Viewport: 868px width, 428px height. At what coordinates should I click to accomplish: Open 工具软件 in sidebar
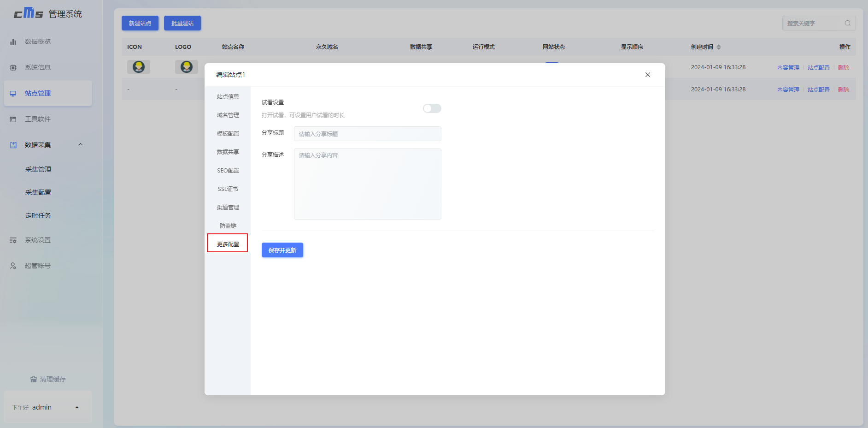click(x=48, y=119)
